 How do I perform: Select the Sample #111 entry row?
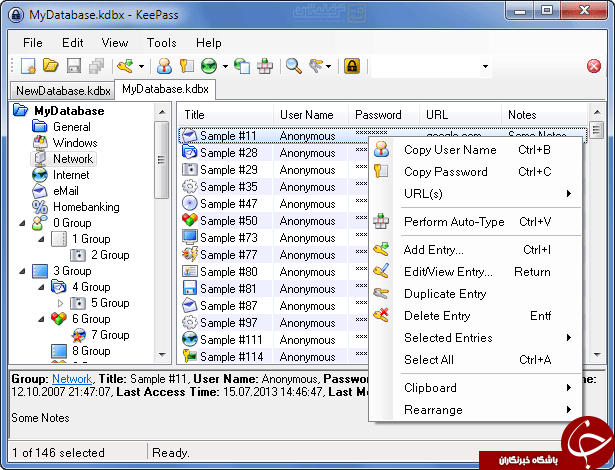click(274, 340)
